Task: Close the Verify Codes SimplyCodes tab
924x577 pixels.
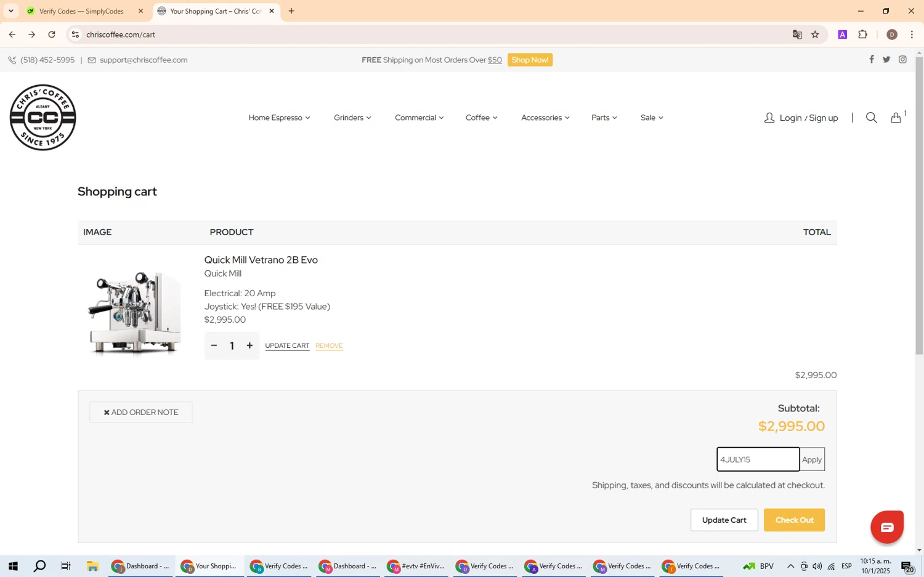Action: click(140, 11)
